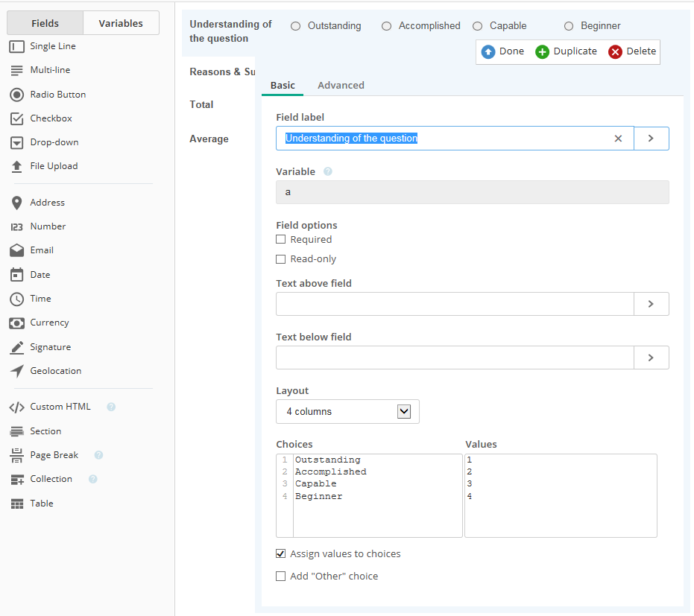Open the Layout 4 columns dropdown
Screen dimensions: 694x616
pos(347,412)
